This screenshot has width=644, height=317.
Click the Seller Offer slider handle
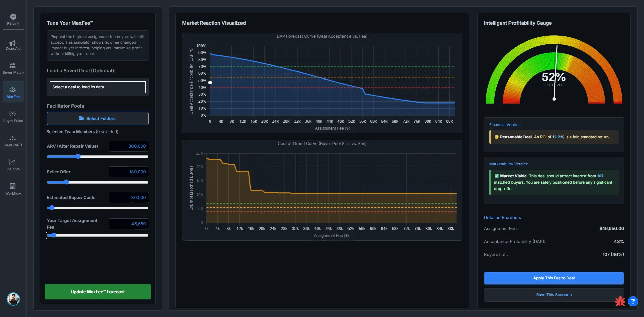tap(66, 182)
